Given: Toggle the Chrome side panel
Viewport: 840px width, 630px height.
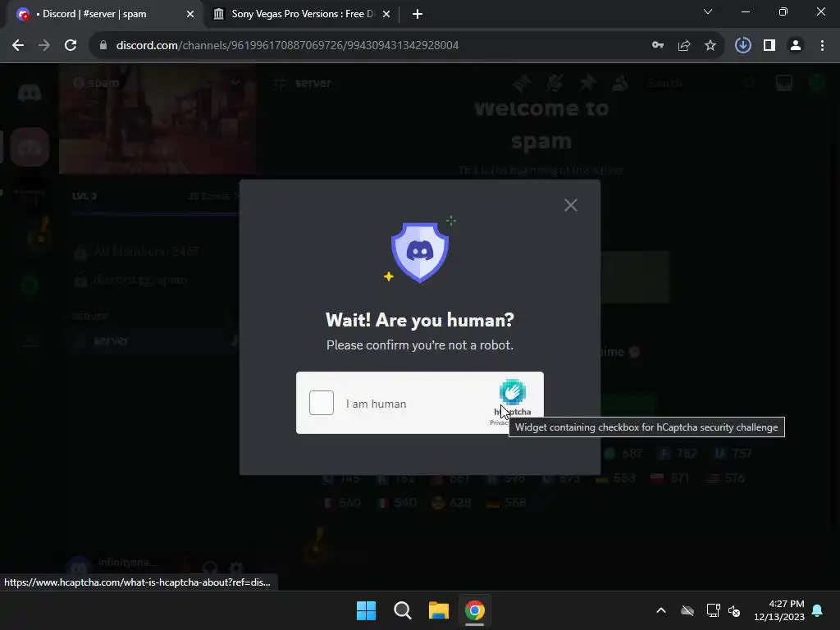Looking at the screenshot, I should 769,45.
